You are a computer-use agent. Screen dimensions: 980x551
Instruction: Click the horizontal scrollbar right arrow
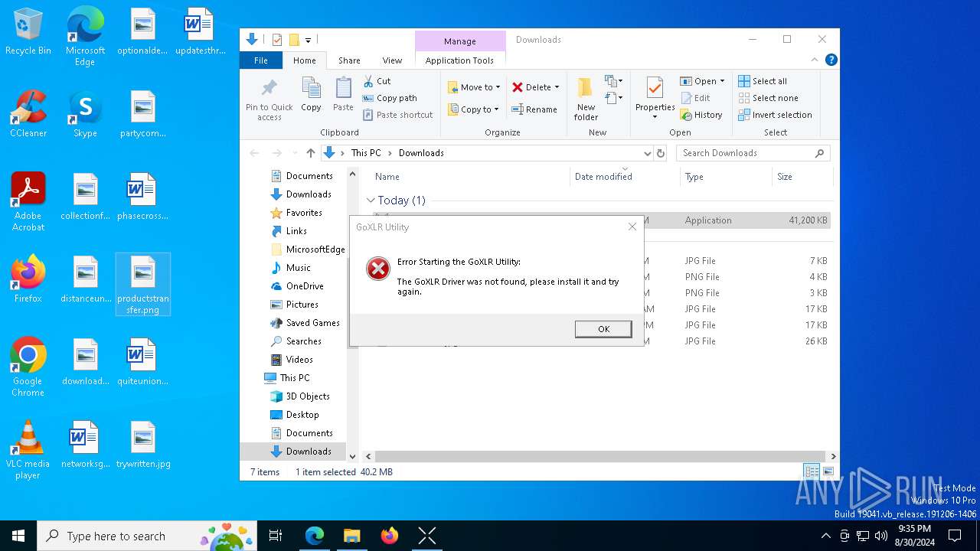(833, 456)
